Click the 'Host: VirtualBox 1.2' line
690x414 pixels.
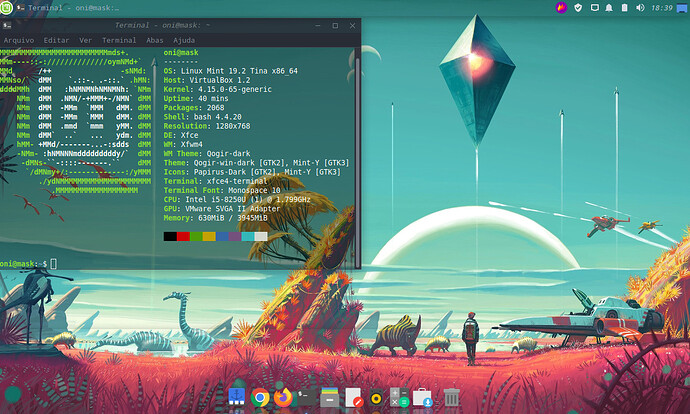pyautogui.click(x=207, y=80)
